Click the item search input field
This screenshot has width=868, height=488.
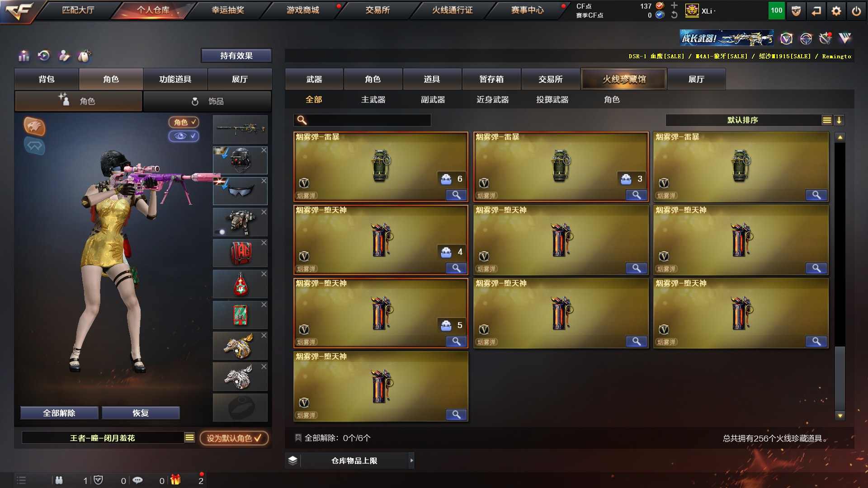point(362,120)
